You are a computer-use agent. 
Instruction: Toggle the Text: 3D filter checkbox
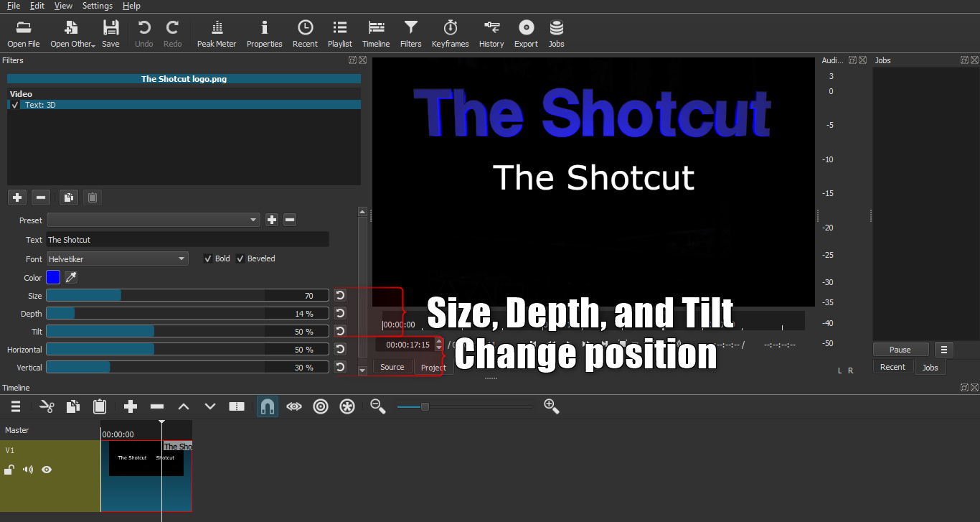click(15, 105)
